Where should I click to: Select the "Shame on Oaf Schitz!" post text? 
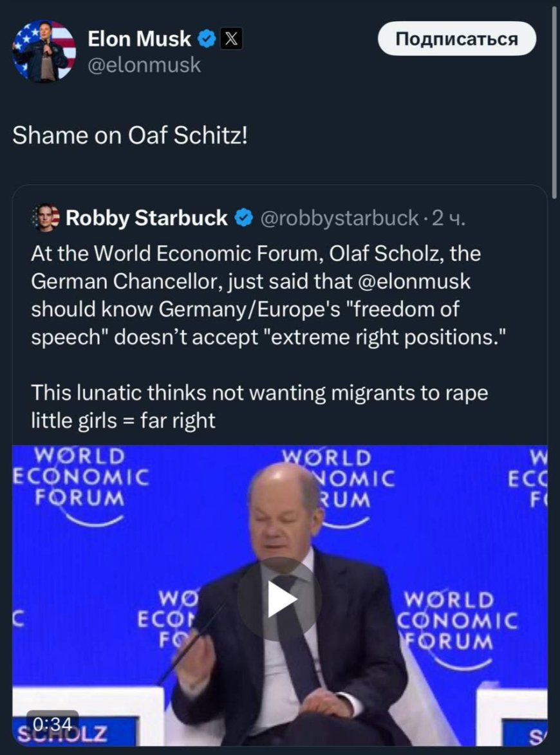point(130,137)
